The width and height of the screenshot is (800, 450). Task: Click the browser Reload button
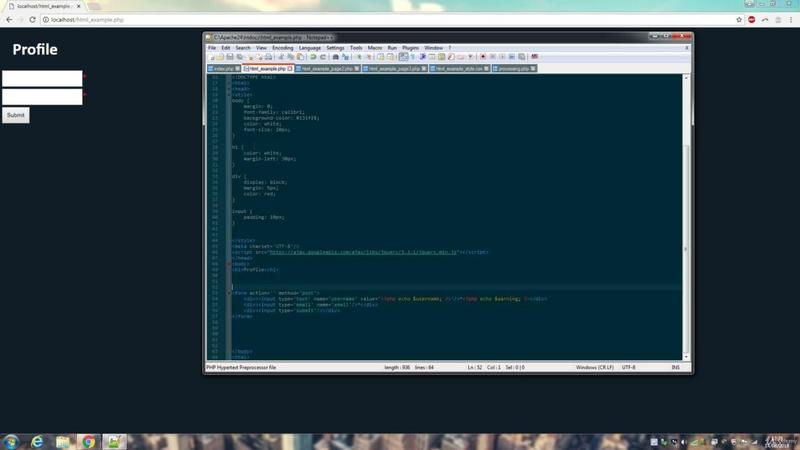[x=32, y=19]
